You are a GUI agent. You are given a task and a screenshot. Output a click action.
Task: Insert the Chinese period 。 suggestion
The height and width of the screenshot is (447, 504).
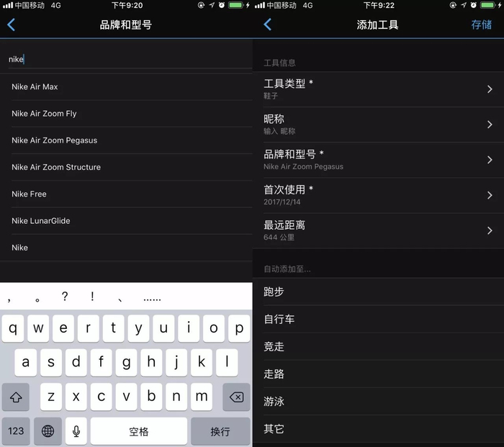[x=37, y=299]
